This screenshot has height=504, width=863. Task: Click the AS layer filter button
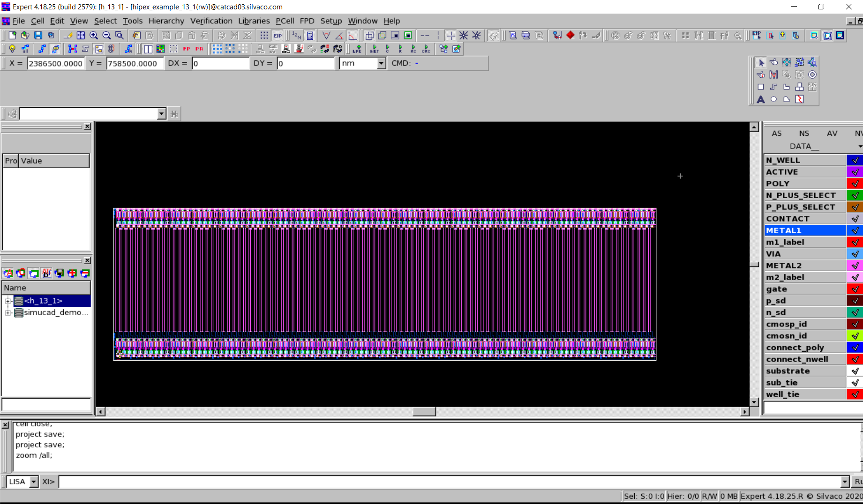click(776, 133)
